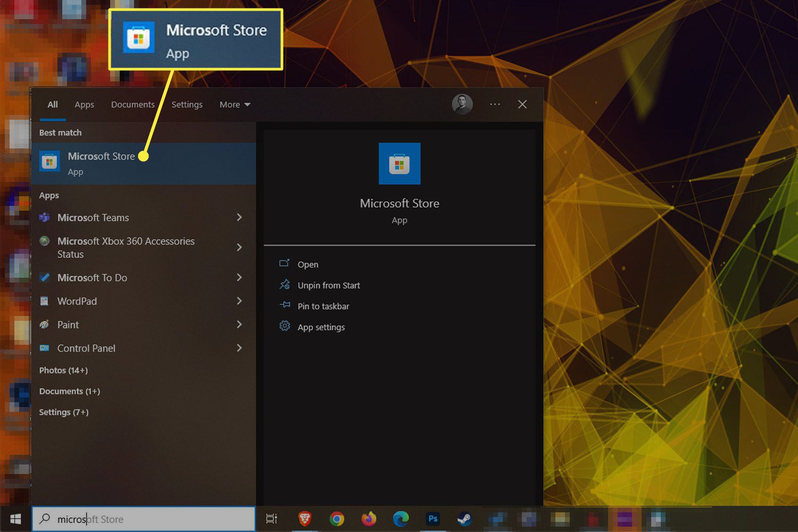This screenshot has height=532, width=798.
Task: Open Brave browser from the taskbar
Action: (305, 519)
